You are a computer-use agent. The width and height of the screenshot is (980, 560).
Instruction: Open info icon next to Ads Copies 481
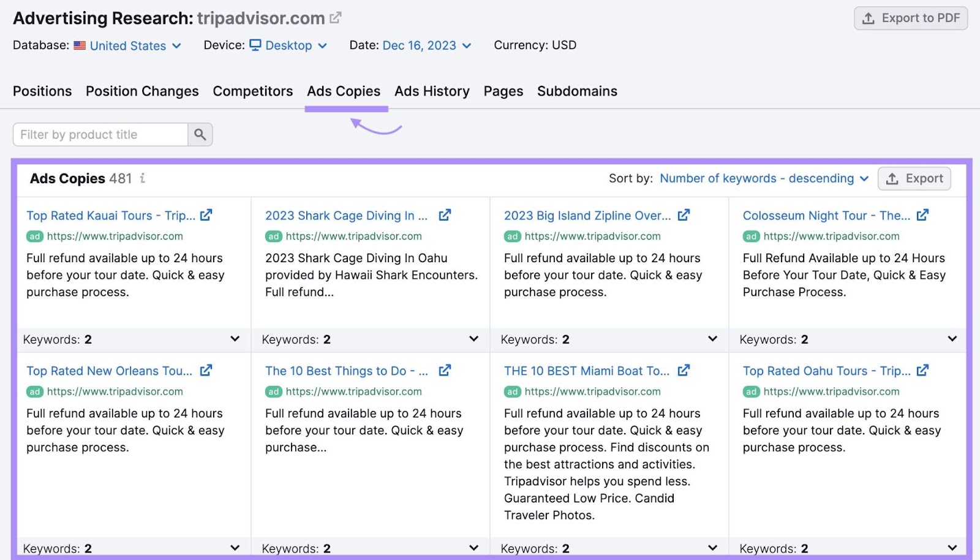(x=143, y=178)
